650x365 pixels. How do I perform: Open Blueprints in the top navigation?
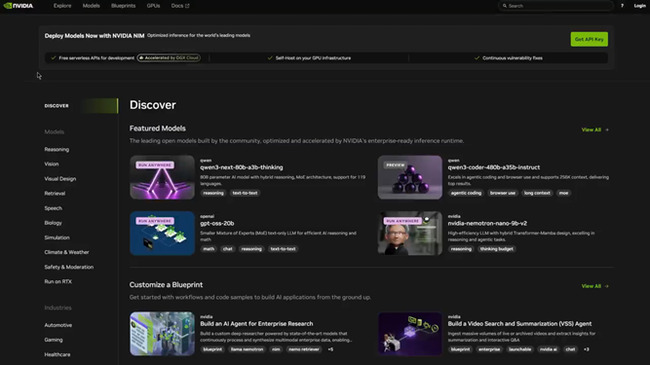(x=123, y=6)
